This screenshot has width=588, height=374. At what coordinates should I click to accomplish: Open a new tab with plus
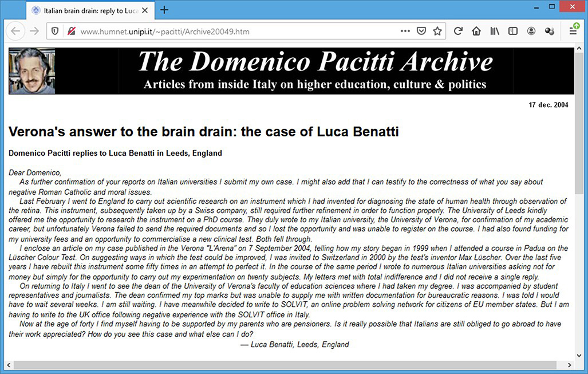[x=165, y=10]
